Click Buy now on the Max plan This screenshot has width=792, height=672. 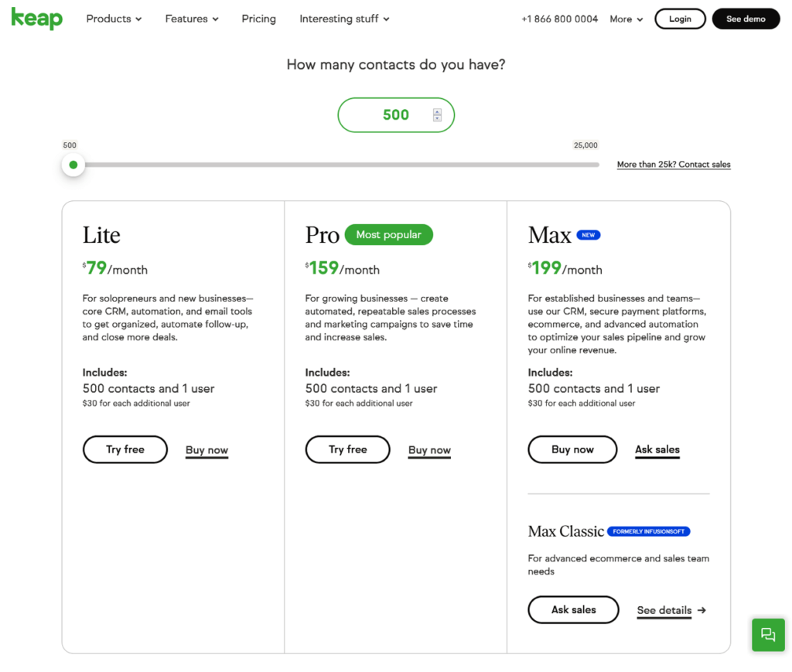(572, 449)
